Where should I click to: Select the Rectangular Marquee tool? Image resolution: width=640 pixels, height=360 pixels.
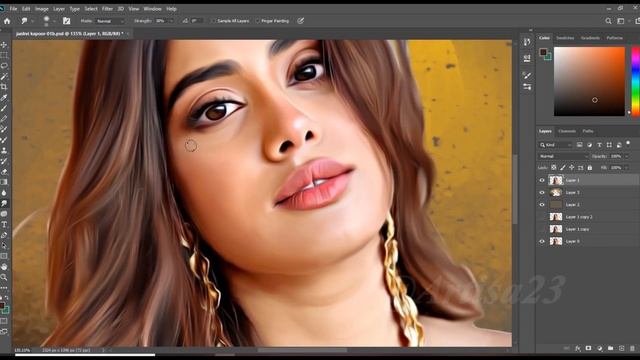click(x=4, y=55)
